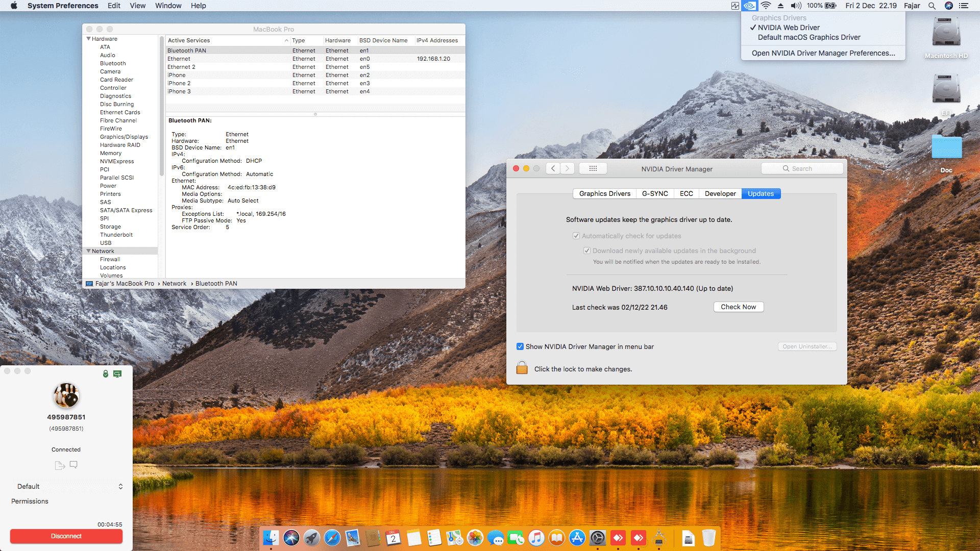Screen dimensions: 980x551
Task: Click the NVIDIA Driver Manager search field
Action: tap(802, 168)
